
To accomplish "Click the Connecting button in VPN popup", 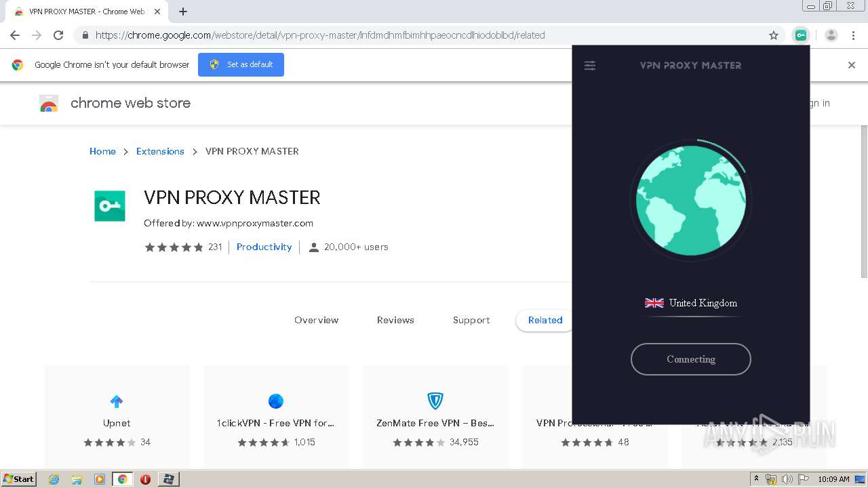I will tap(690, 359).
